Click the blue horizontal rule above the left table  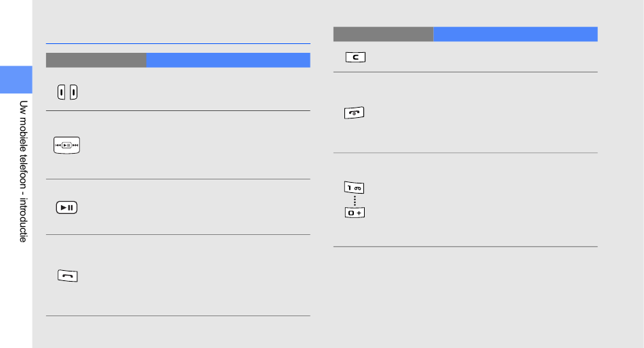click(178, 43)
